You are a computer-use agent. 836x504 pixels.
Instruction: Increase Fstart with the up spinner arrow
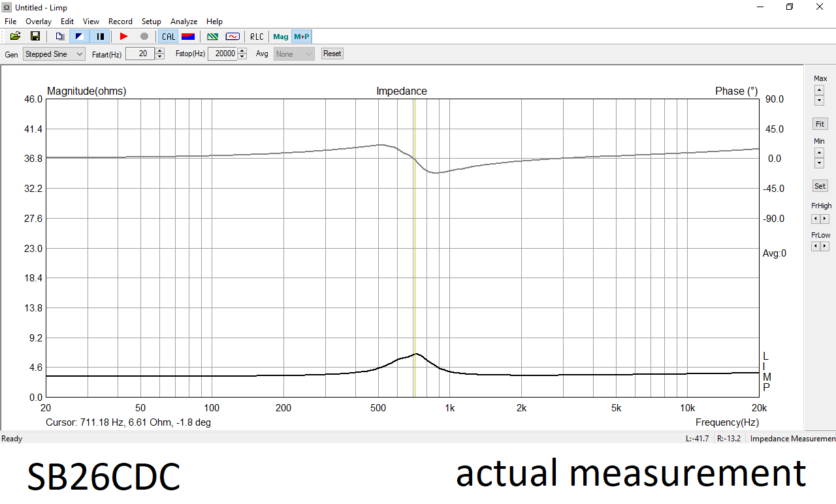point(160,51)
